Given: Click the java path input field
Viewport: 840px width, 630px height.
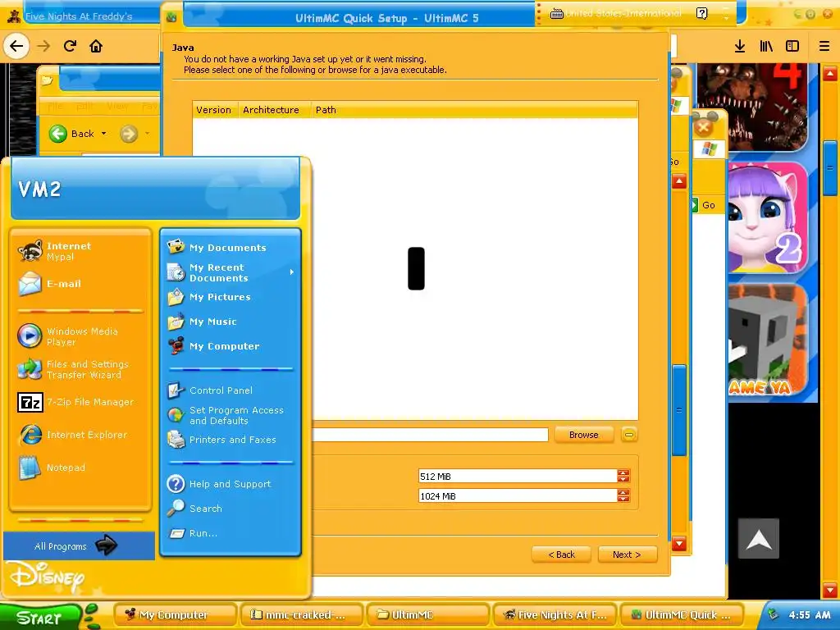Looking at the screenshot, I should [x=430, y=435].
